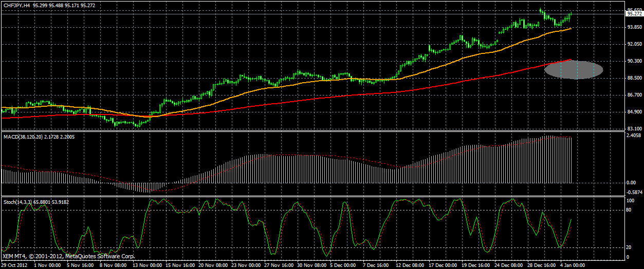644x269 pixels.
Task: Click the 2.4058 MACD scale value
Action: (x=634, y=136)
